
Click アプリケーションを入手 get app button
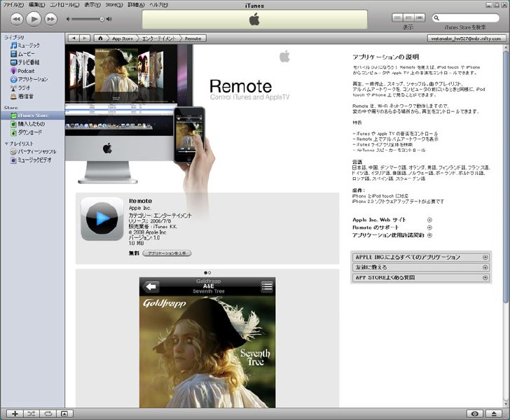click(x=167, y=253)
